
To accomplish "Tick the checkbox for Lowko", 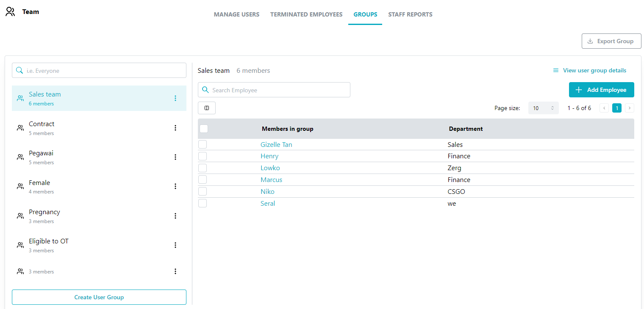I will click(203, 168).
